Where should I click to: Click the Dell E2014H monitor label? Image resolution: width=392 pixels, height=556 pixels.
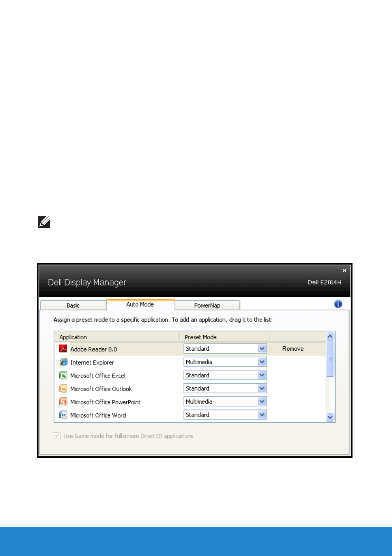pos(325,282)
